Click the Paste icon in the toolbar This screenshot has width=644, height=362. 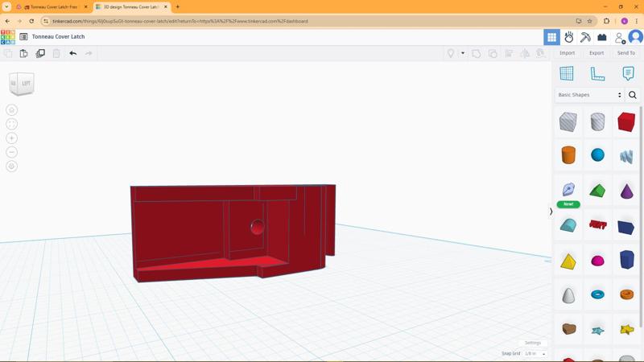coord(23,53)
